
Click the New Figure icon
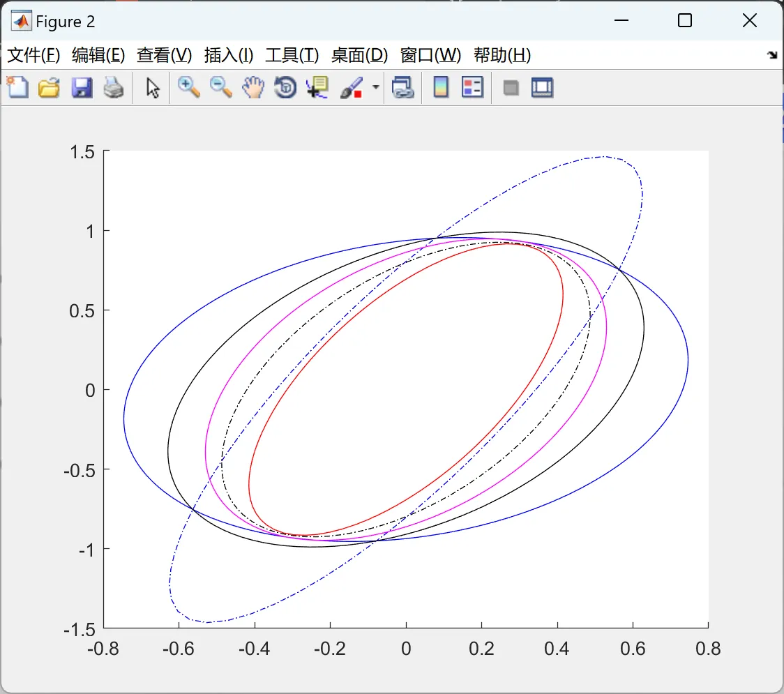(x=17, y=87)
